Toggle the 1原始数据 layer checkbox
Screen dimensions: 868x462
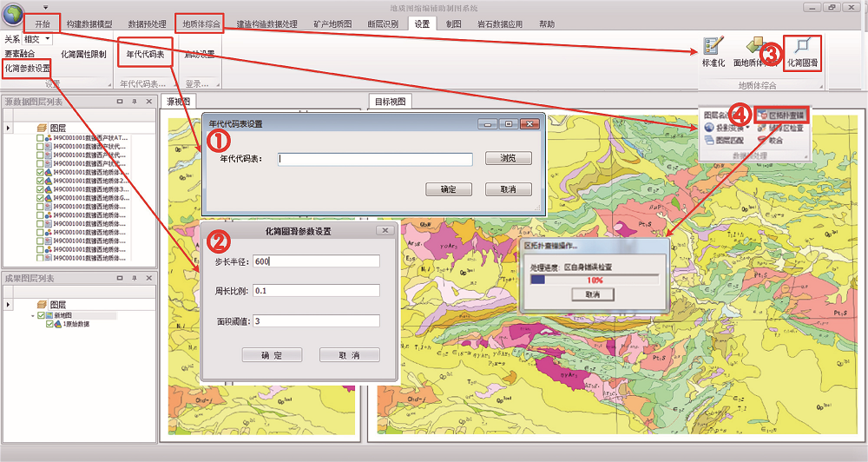click(49, 324)
